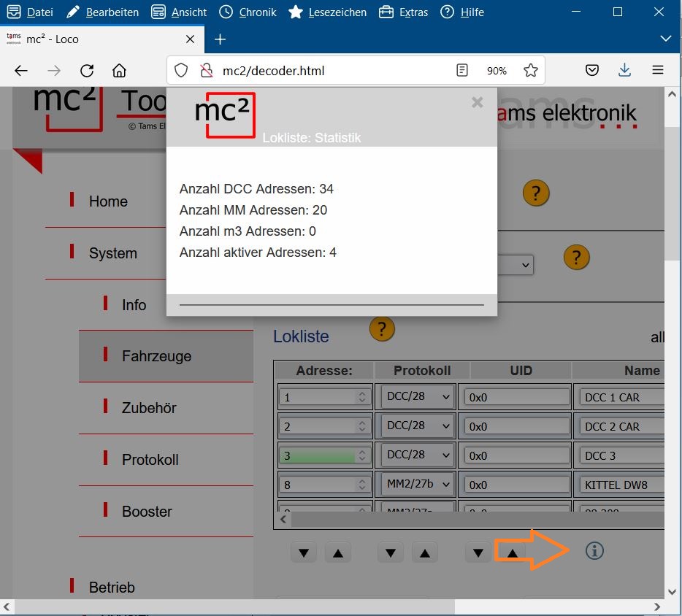Open protocol dropdown for address 2
682x616 pixels.
click(417, 426)
